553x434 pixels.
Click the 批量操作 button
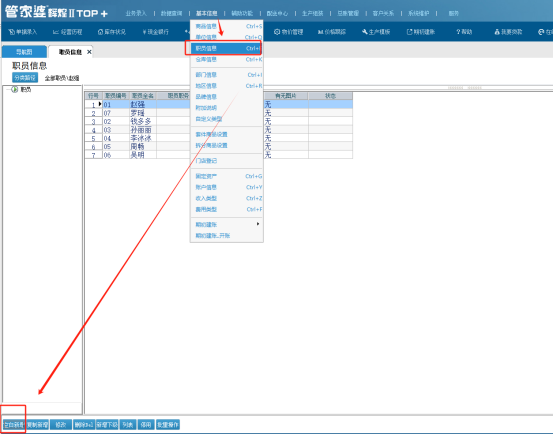[x=168, y=424]
